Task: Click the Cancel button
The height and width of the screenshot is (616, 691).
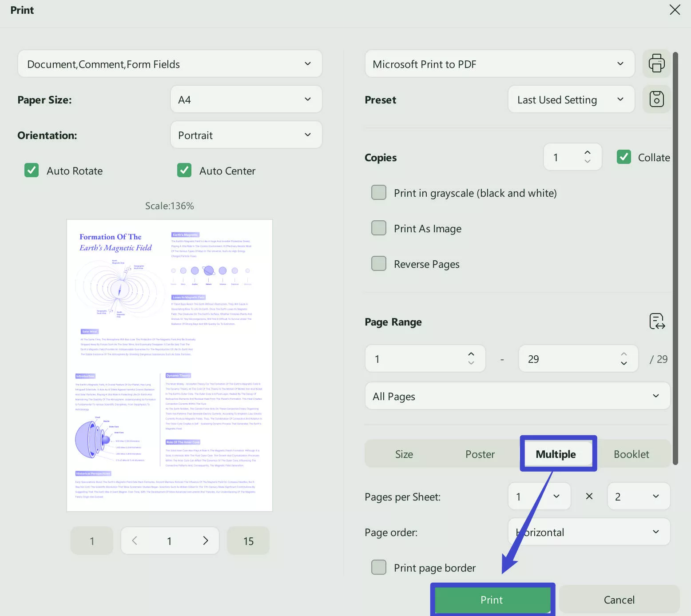Action: [x=619, y=600]
